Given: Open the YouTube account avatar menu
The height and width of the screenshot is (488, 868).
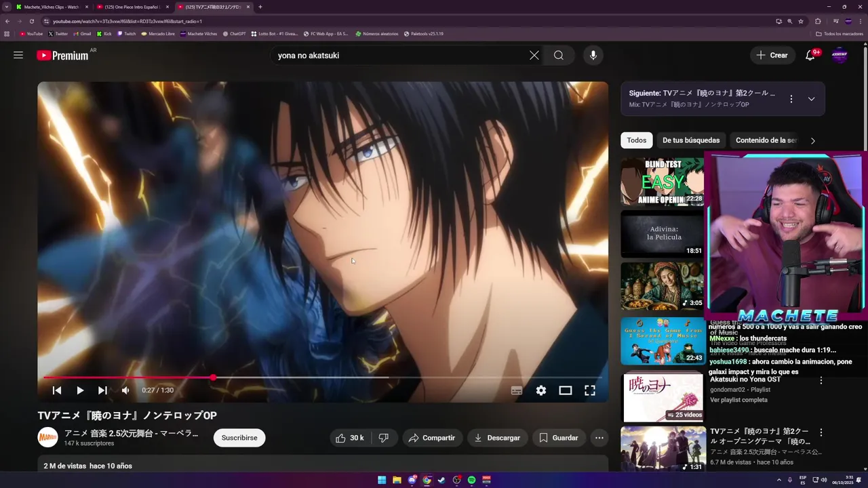Looking at the screenshot, I should tap(840, 56).
